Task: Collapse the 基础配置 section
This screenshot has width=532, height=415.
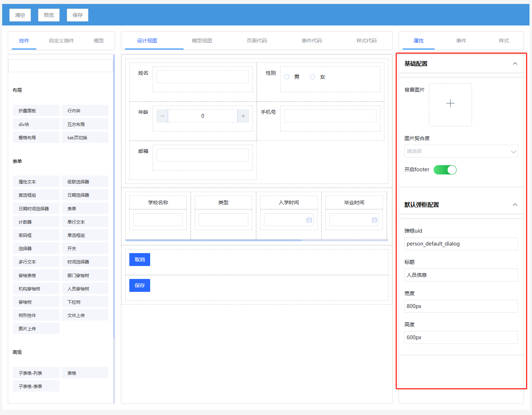Action: [x=515, y=64]
